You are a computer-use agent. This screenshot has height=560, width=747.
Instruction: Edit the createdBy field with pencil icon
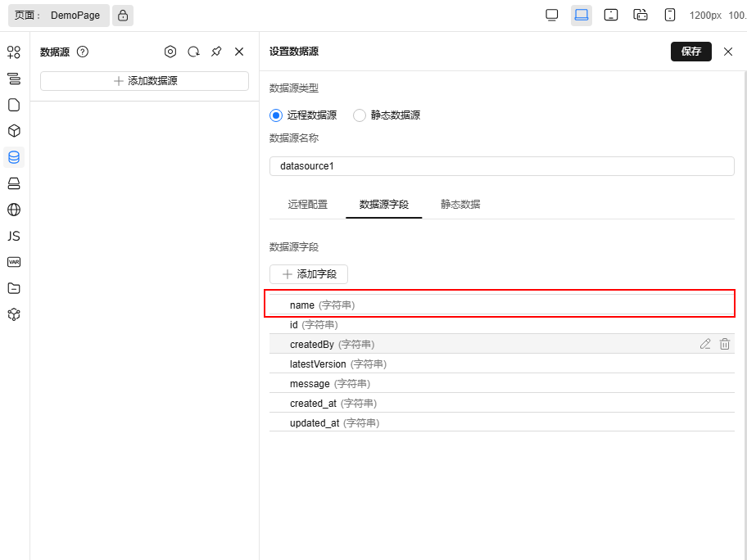pyautogui.click(x=705, y=344)
